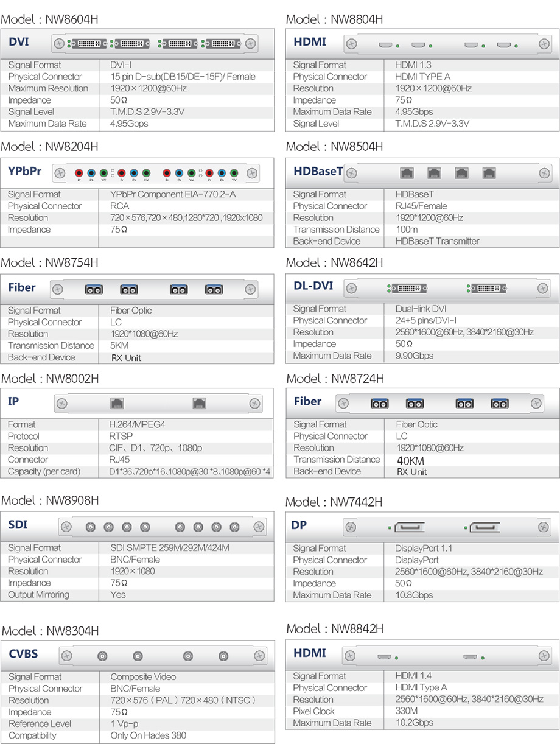This screenshot has height=744, width=560.
Task: Select the second DVI port on NW8604H card
Action: [132, 44]
